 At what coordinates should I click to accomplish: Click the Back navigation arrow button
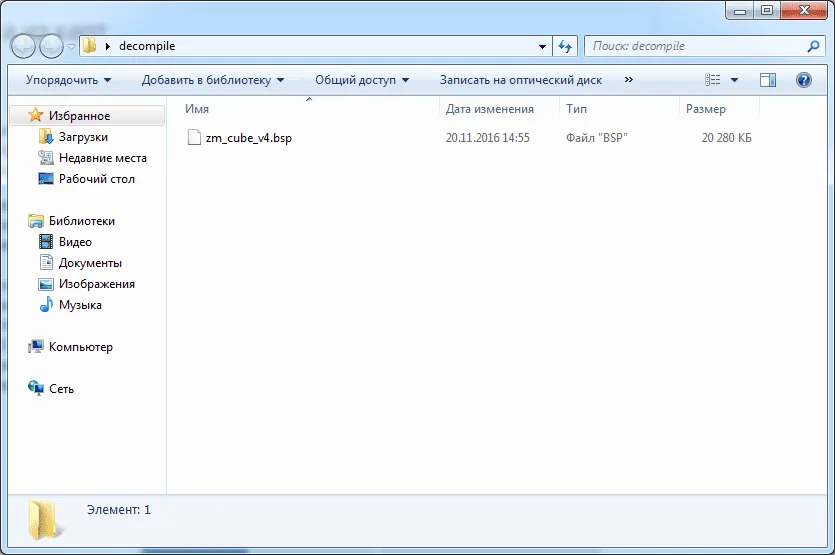click(x=23, y=46)
